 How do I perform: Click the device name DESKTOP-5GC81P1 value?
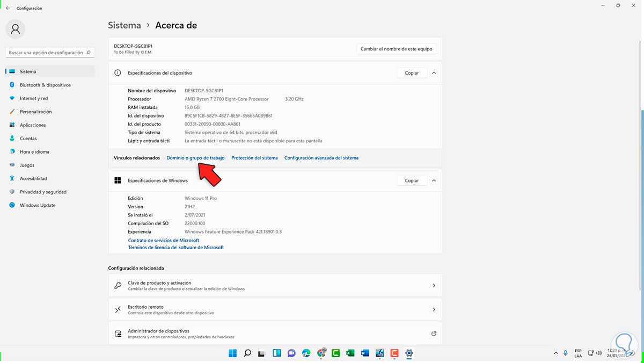[204, 91]
